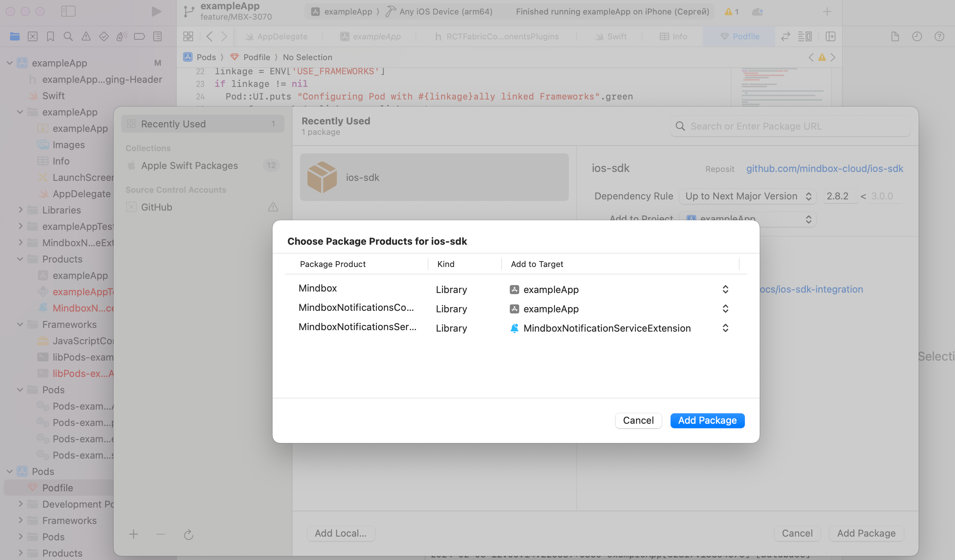Click the refresh collections icon
The width and height of the screenshot is (955, 560).
[x=189, y=535]
